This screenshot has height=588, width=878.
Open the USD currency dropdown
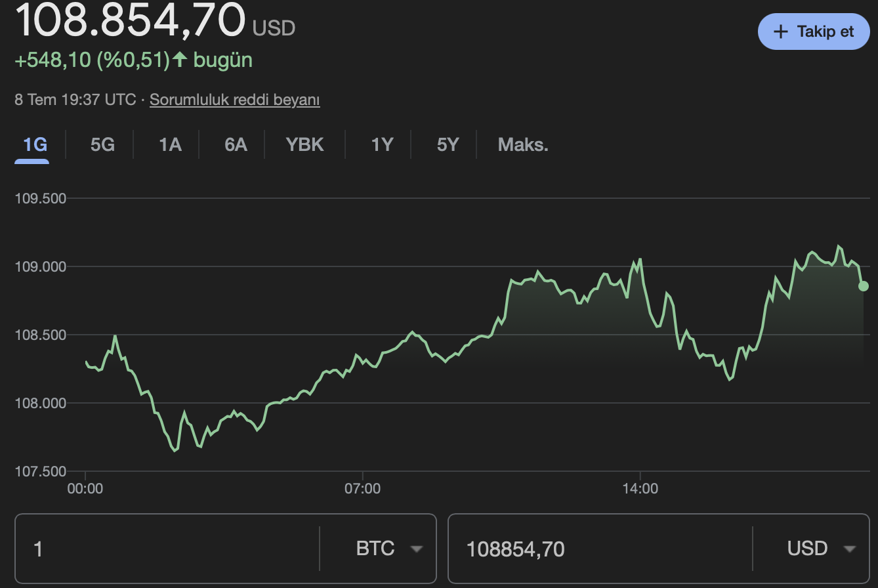click(x=822, y=549)
